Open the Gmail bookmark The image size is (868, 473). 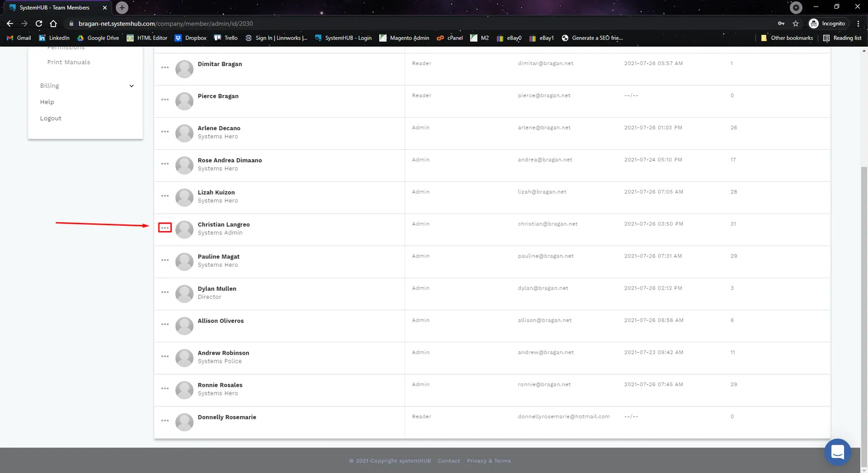tap(19, 38)
